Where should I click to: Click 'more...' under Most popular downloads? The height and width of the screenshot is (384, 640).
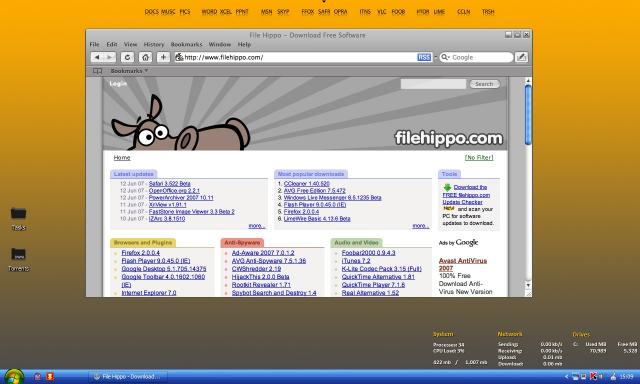tap(420, 226)
